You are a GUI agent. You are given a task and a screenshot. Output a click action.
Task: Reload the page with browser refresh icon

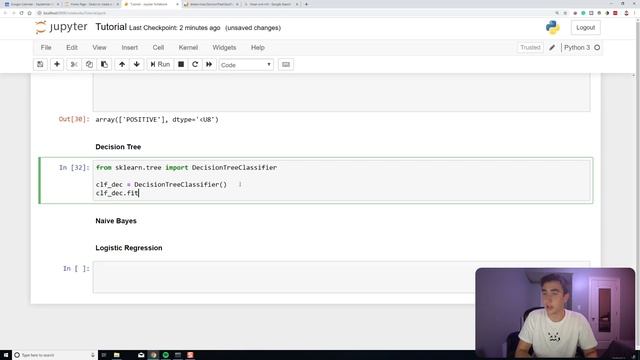point(21,13)
